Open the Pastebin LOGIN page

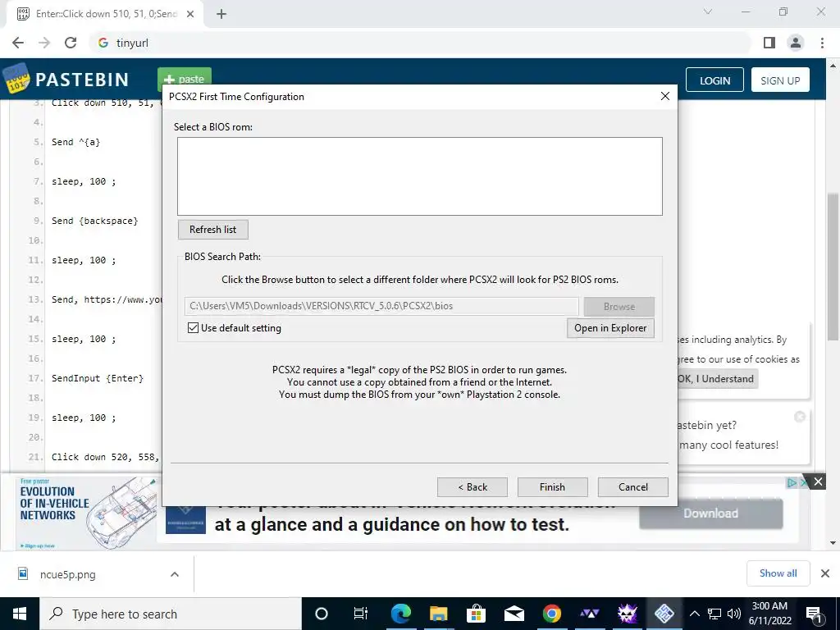point(714,80)
